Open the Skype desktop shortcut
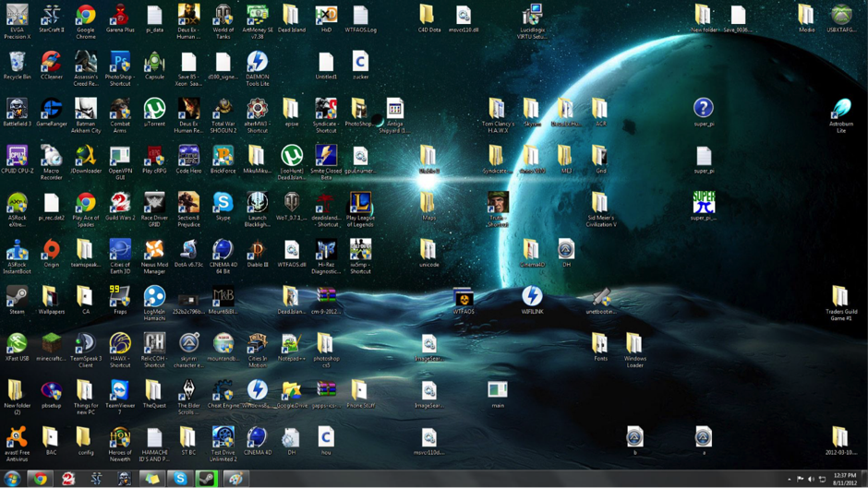The height and width of the screenshot is (488, 868). point(223,203)
